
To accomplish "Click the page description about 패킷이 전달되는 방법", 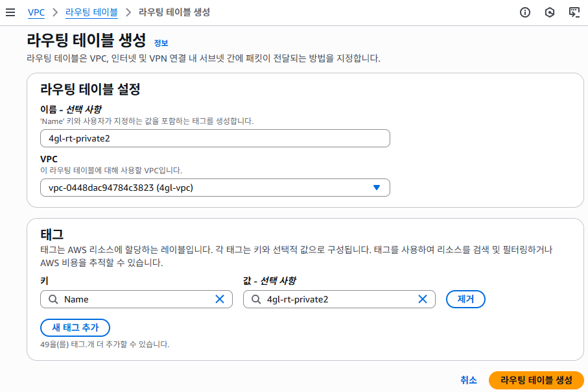I will [x=204, y=58].
